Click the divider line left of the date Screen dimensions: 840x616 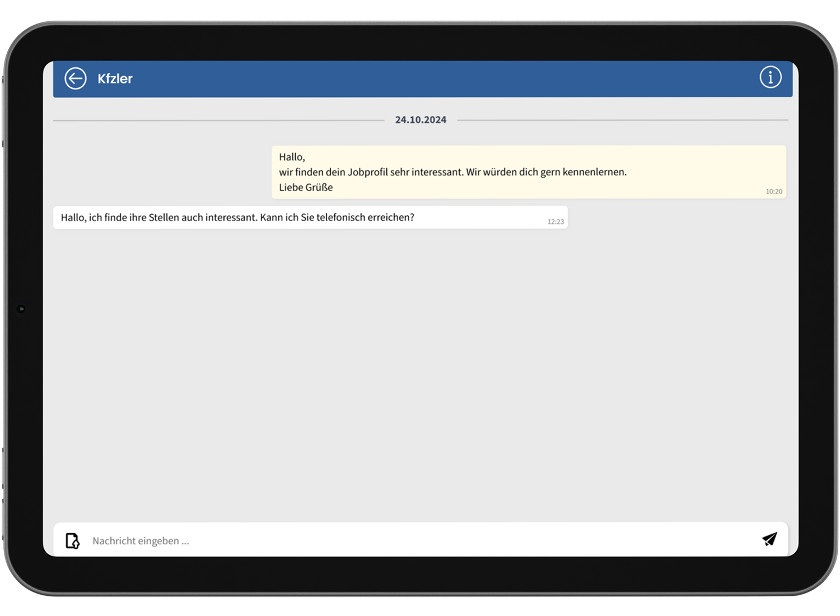click(218, 120)
